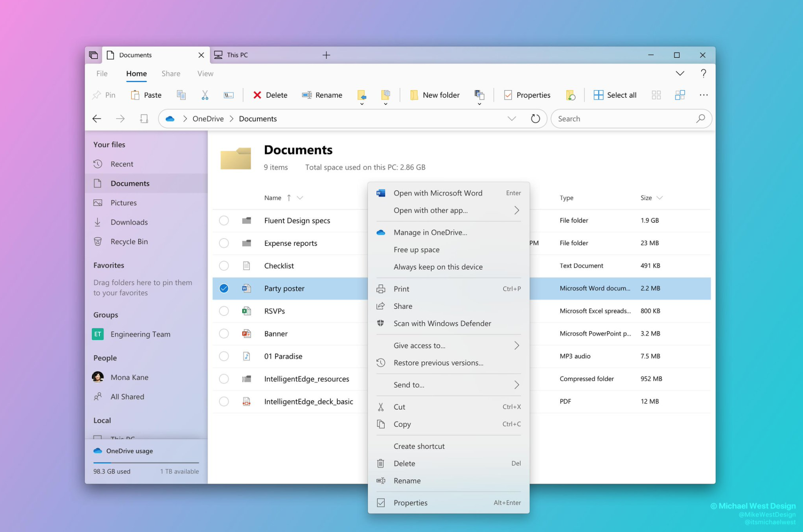
Task: Click the Refresh icon beside the address bar
Action: [535, 118]
